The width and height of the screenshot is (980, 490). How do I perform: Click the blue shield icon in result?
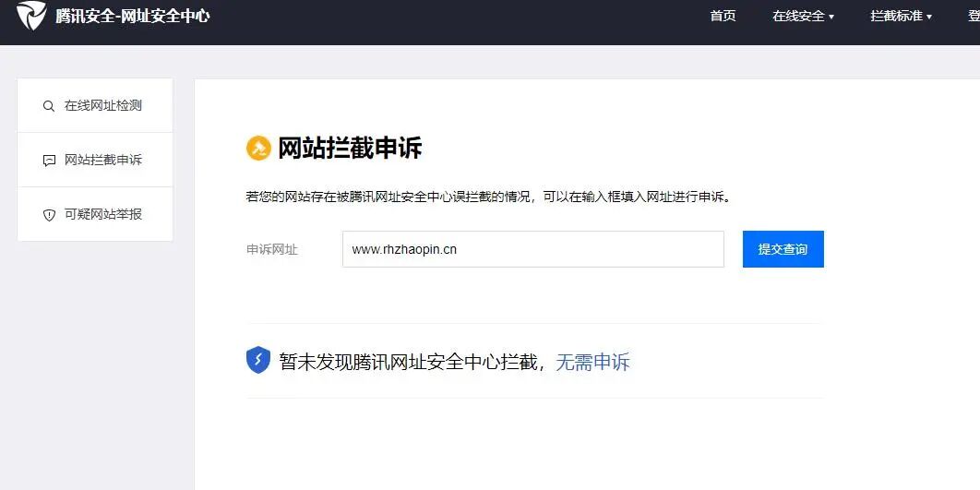tap(258, 361)
